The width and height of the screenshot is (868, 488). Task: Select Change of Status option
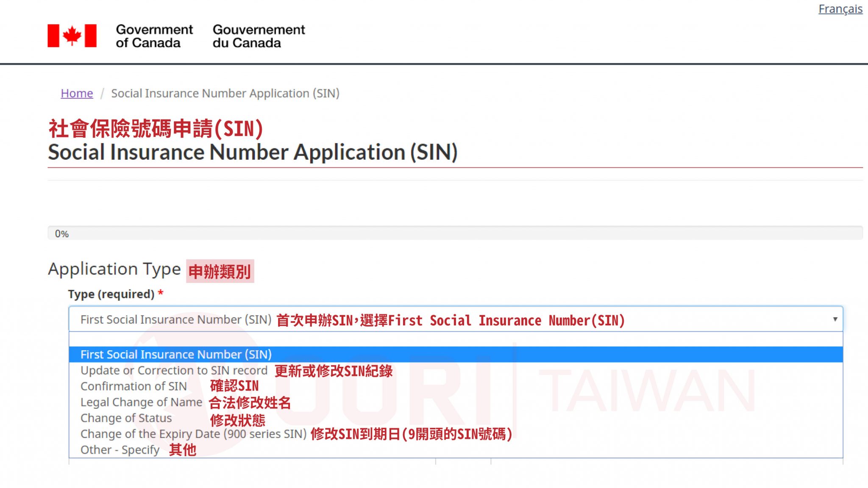[x=125, y=418]
